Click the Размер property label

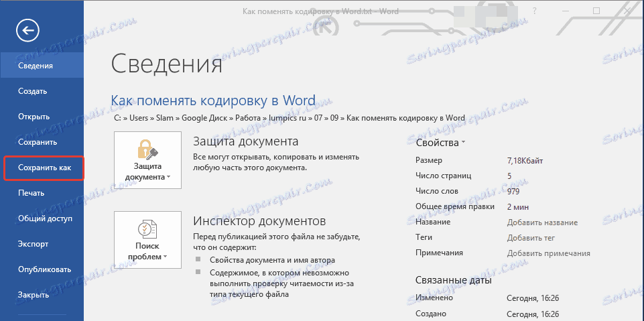pyautogui.click(x=429, y=161)
